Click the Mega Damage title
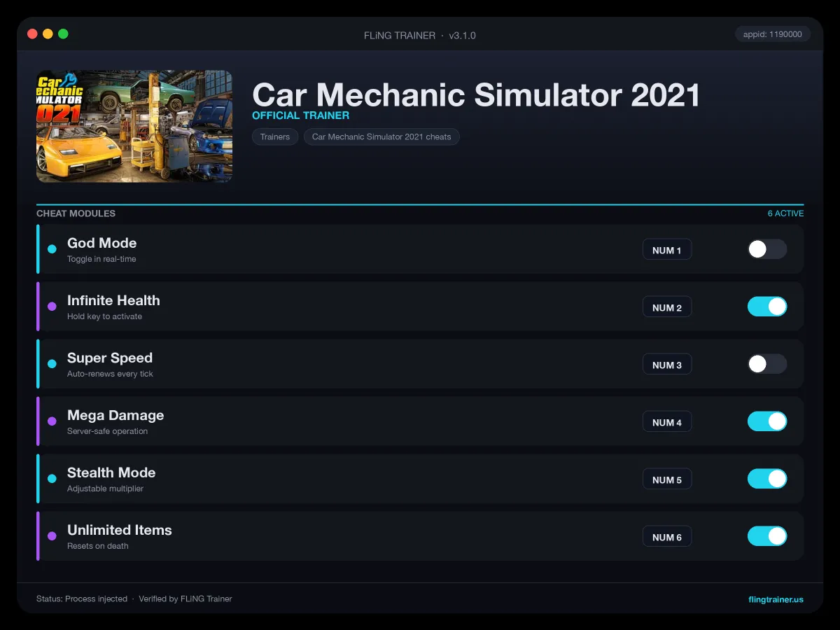This screenshot has height=630, width=840. coord(115,415)
